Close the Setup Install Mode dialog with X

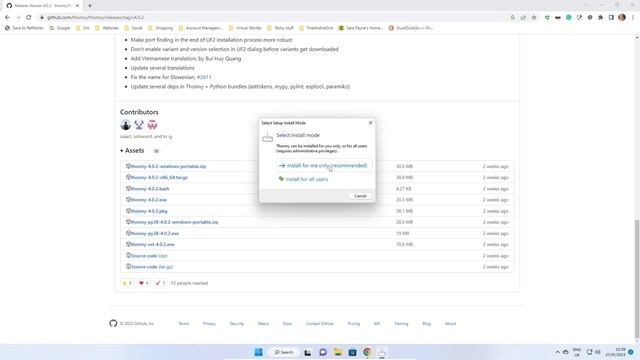click(370, 122)
